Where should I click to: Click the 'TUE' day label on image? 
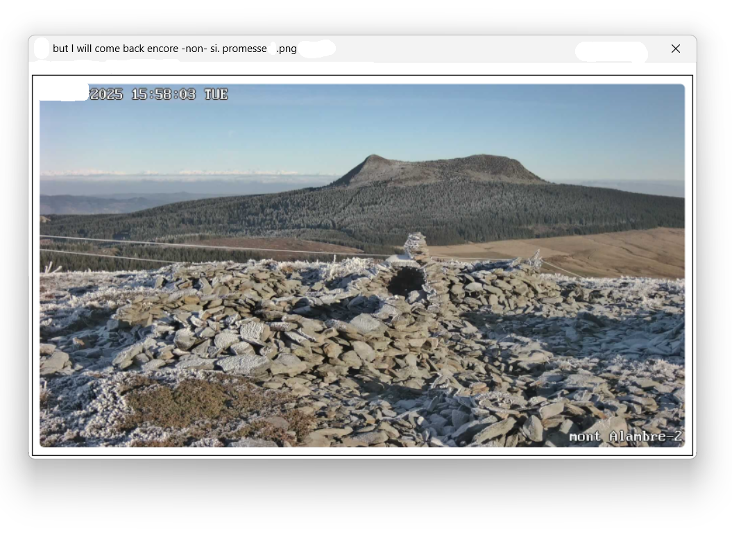point(216,94)
